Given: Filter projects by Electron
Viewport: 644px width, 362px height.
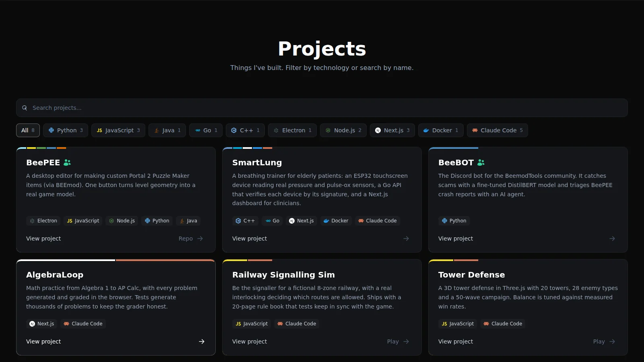Looking at the screenshot, I should tap(293, 130).
